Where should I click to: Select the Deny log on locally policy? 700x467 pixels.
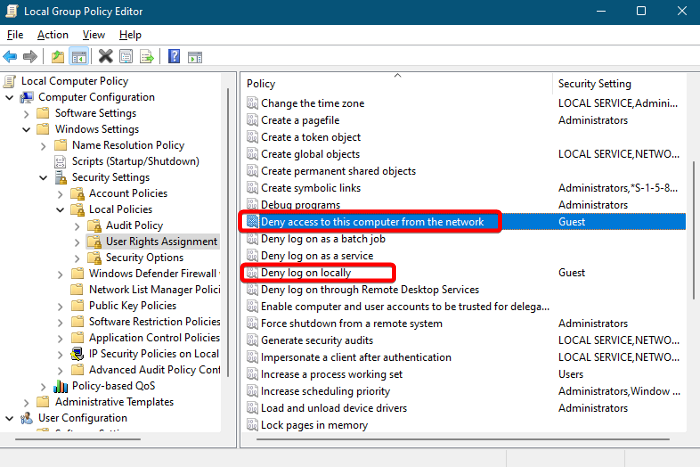pos(306,273)
